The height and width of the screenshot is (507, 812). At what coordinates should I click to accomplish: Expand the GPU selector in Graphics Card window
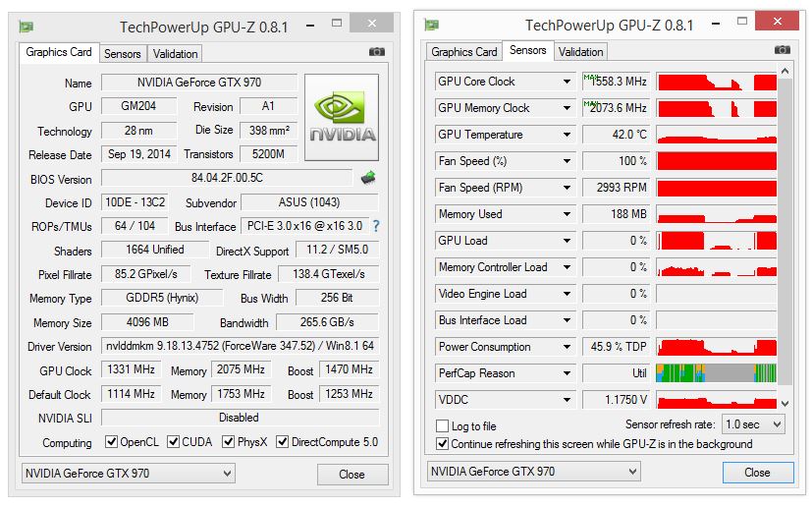click(128, 474)
